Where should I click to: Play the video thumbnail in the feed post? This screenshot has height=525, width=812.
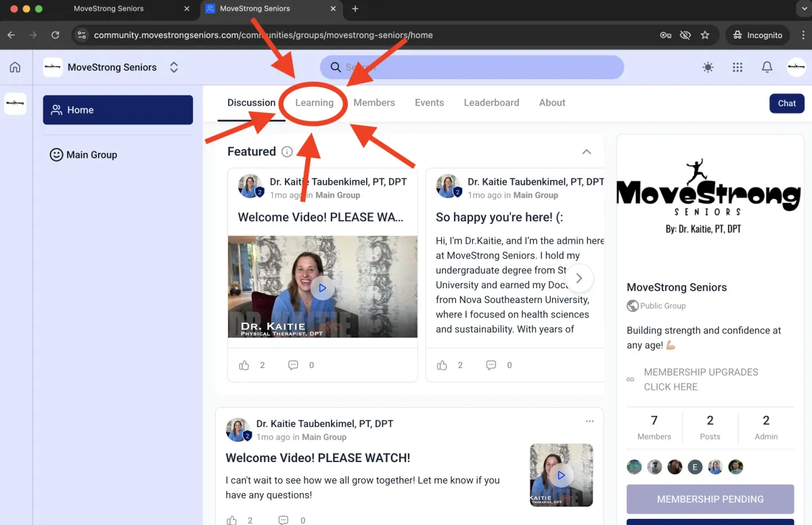[561, 476]
